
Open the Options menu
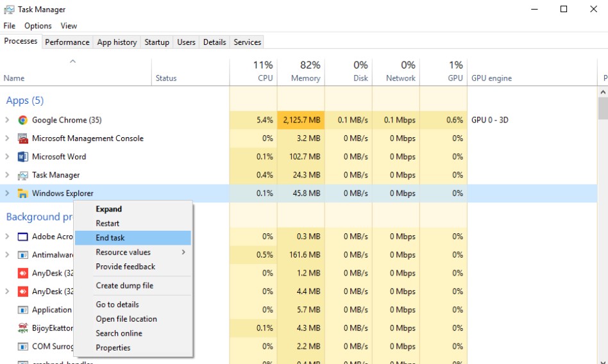pos(38,26)
